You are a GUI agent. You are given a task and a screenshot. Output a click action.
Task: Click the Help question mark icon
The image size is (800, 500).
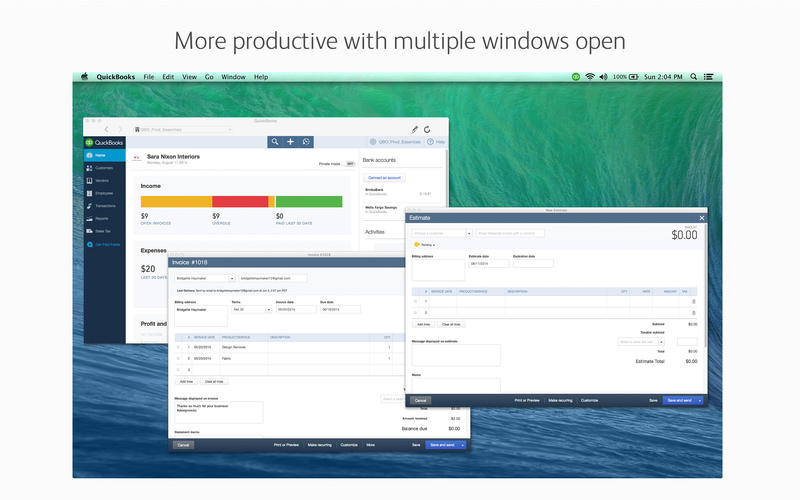[429, 142]
